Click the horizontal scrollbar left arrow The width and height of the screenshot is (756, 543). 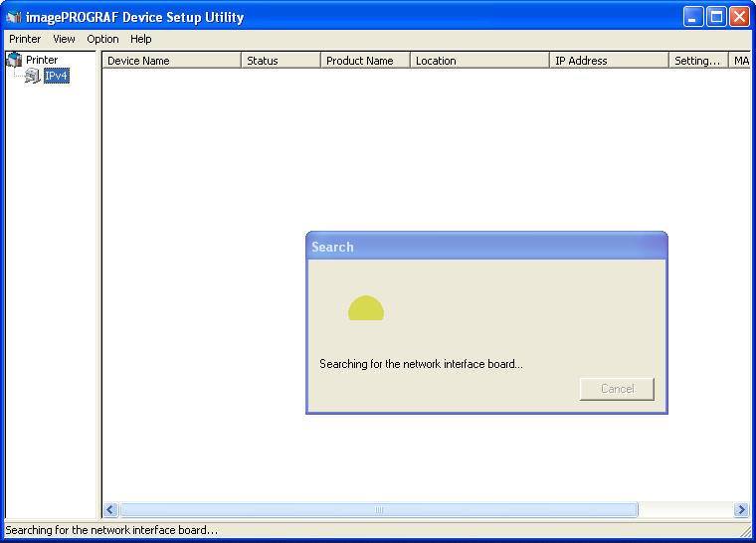coord(110,510)
